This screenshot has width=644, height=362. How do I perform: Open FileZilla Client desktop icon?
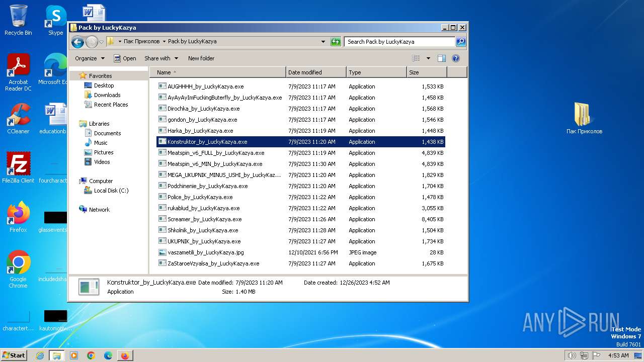pos(18,168)
